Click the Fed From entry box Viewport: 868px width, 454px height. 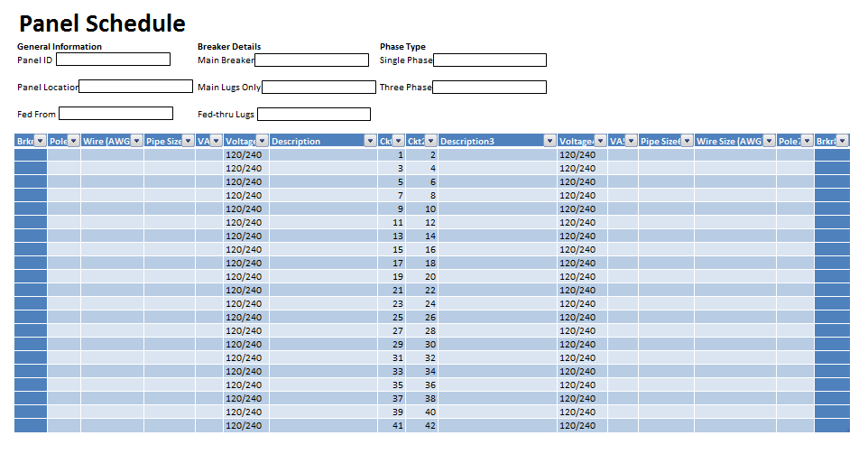pos(115,114)
